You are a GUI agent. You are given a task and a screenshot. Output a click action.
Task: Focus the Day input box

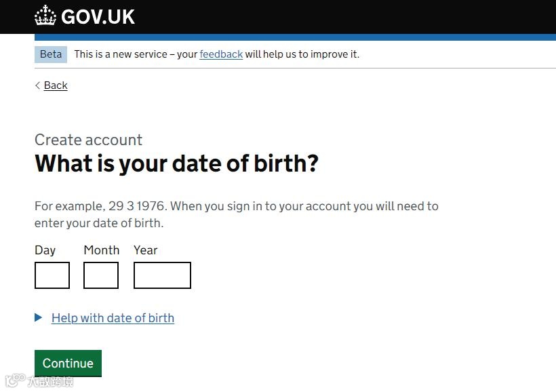(x=52, y=275)
